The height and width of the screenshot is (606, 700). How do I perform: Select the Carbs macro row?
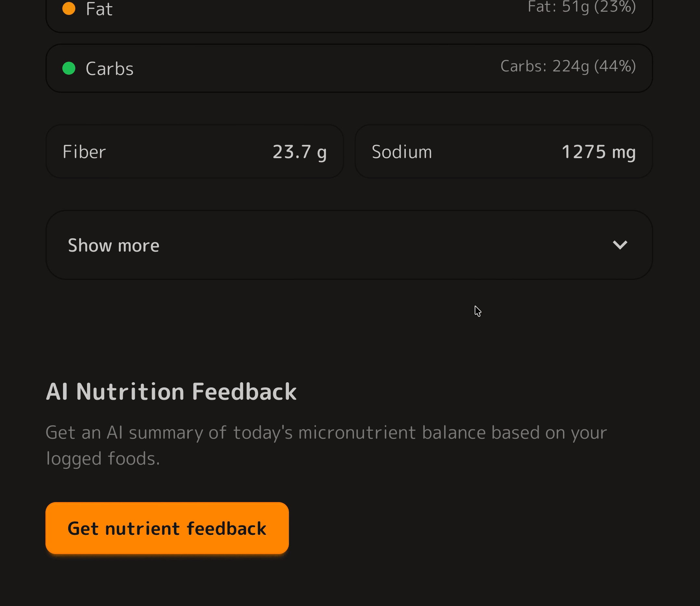pos(349,68)
